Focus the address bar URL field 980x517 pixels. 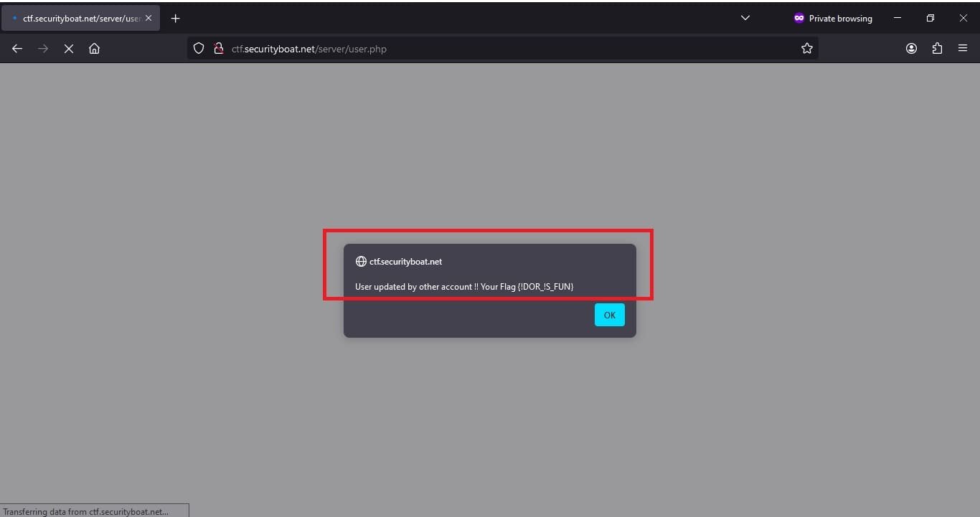[x=502, y=49]
